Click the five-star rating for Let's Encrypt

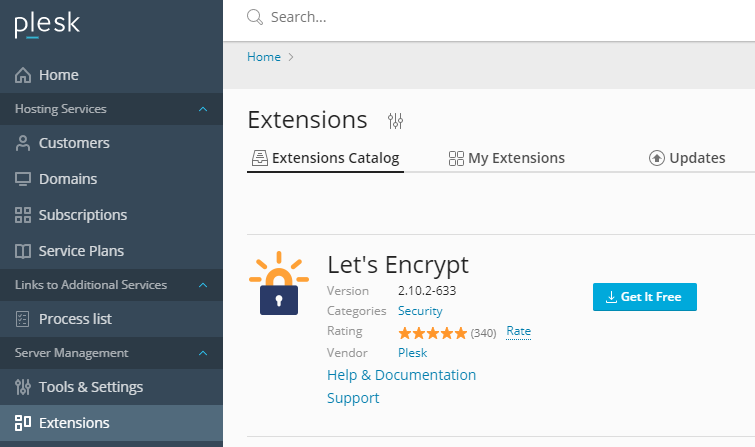(432, 333)
